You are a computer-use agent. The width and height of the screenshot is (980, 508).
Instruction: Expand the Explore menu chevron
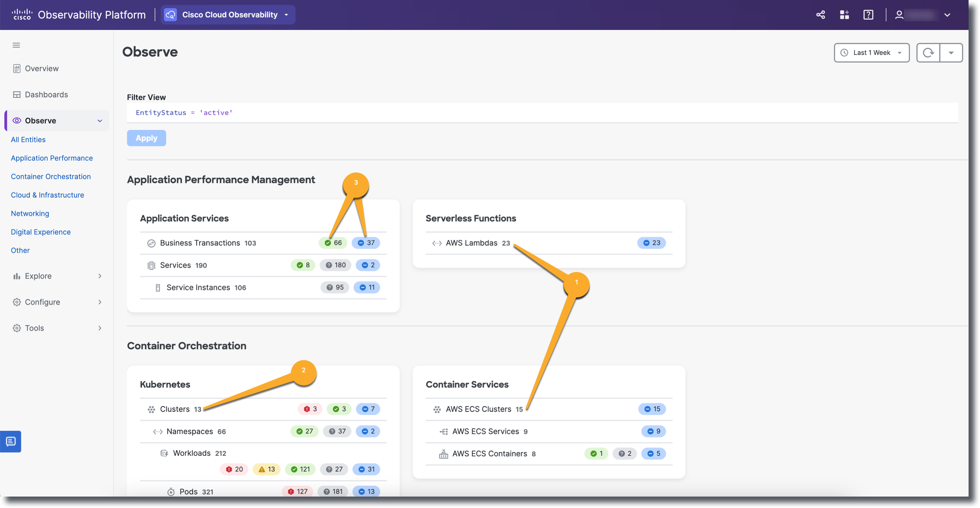(100, 276)
